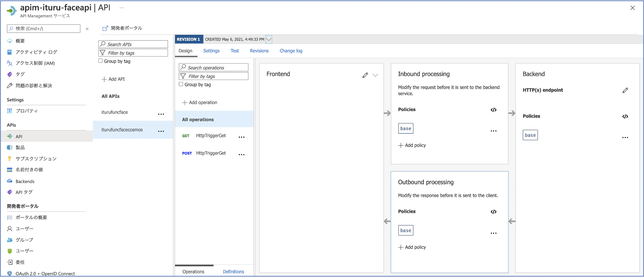This screenshot has width=644, height=277.
Task: Open the 概要 overview icon in sidebar
Action: pos(10,41)
